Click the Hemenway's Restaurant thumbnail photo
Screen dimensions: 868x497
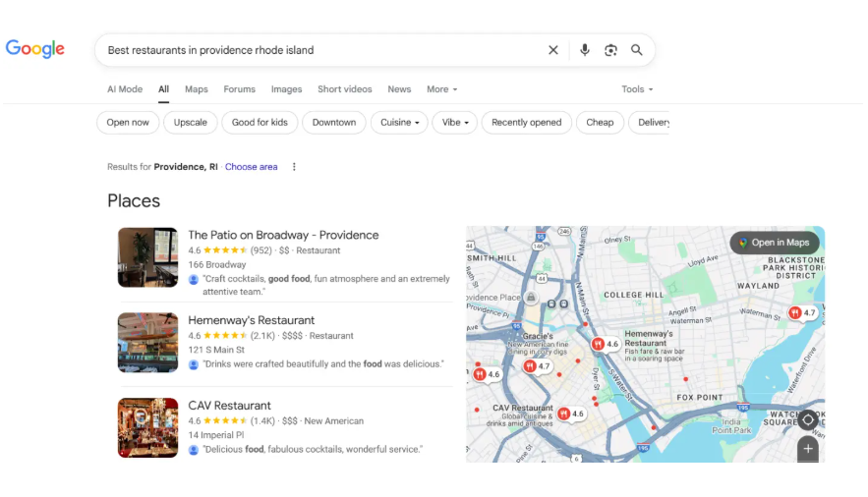pyautogui.click(x=147, y=343)
